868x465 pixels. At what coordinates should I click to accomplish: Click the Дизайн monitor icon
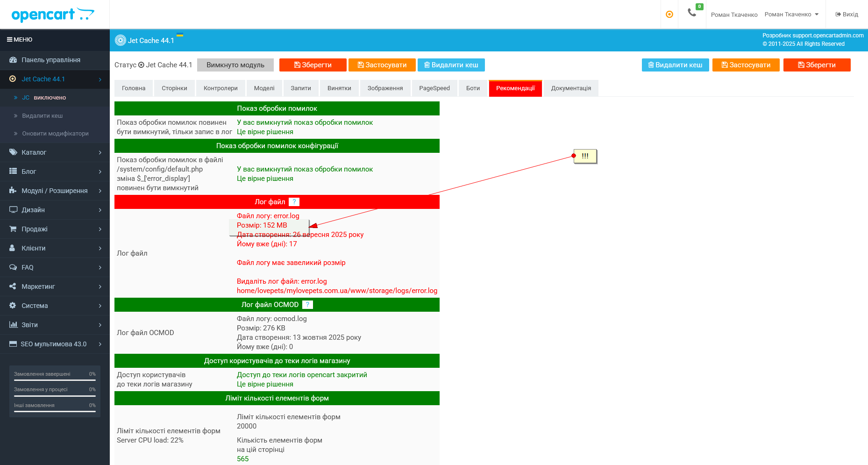click(x=13, y=210)
